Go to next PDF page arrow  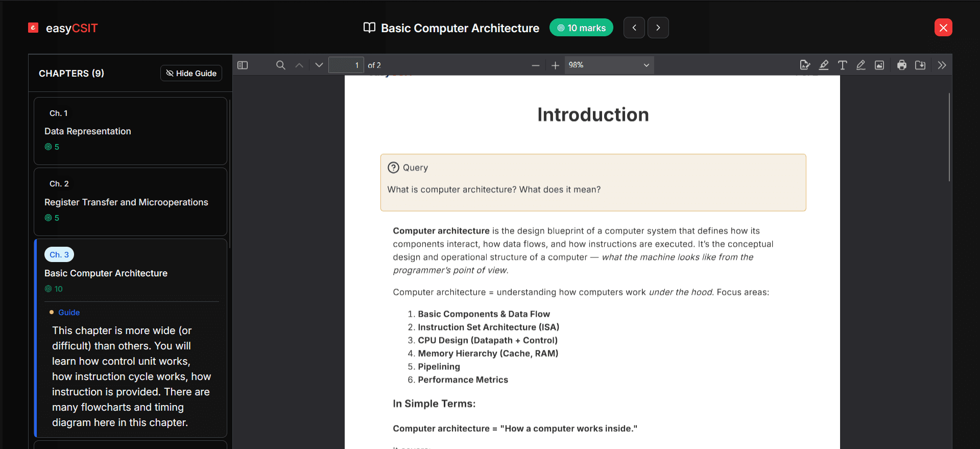(x=319, y=65)
